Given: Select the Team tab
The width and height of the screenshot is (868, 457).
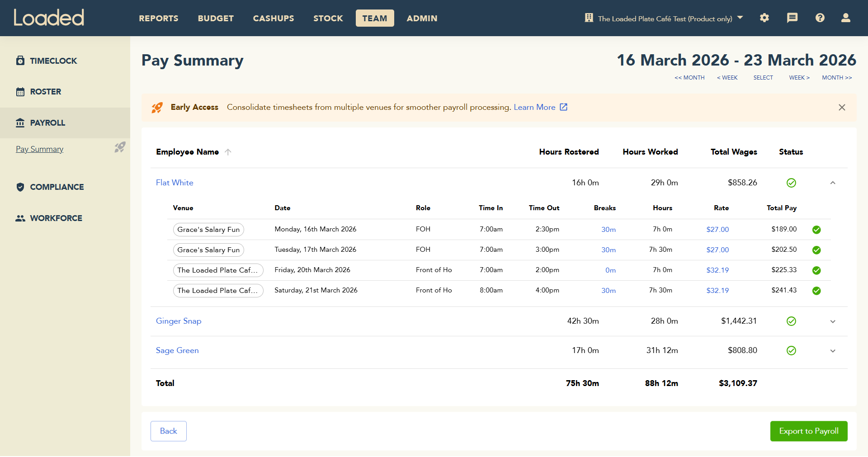Looking at the screenshot, I should [x=375, y=18].
